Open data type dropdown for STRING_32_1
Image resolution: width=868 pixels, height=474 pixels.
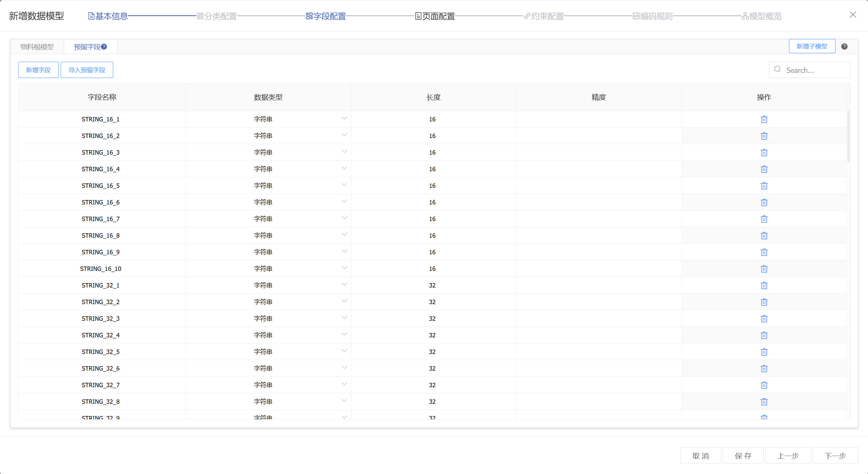click(344, 284)
